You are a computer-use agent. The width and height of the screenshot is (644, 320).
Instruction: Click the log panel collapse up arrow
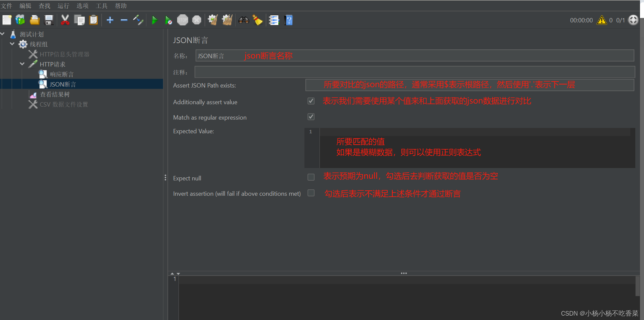point(172,274)
